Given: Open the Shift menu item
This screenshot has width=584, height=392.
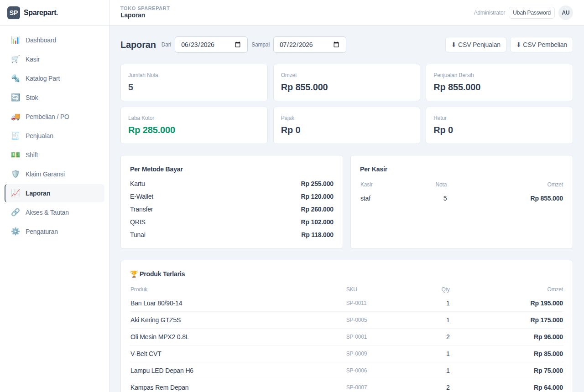Looking at the screenshot, I should click(x=54, y=155).
